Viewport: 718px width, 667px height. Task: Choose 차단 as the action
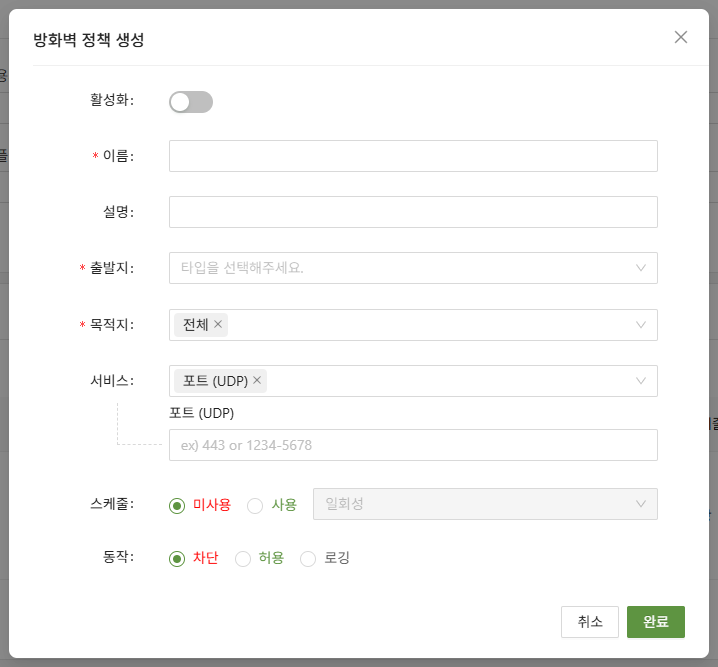pos(178,558)
